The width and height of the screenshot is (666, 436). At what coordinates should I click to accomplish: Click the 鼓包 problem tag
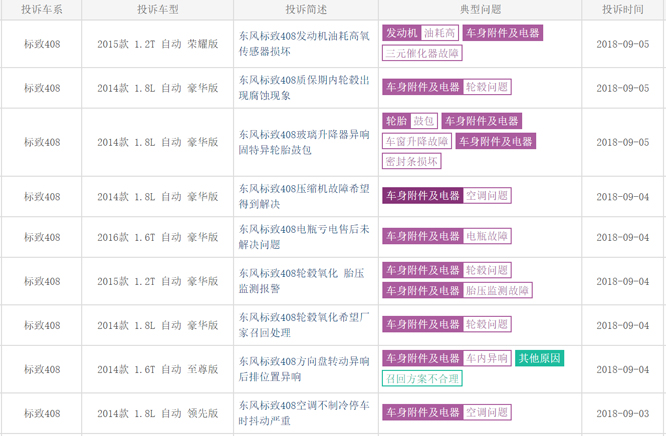pyautogui.click(x=424, y=121)
